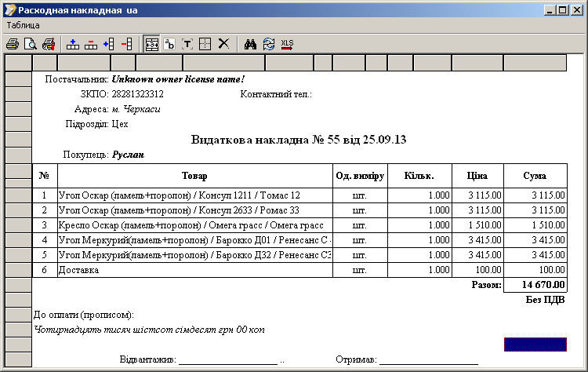588x372 pixels.
Task: Click the 'Разом:' label
Action: [x=486, y=285]
